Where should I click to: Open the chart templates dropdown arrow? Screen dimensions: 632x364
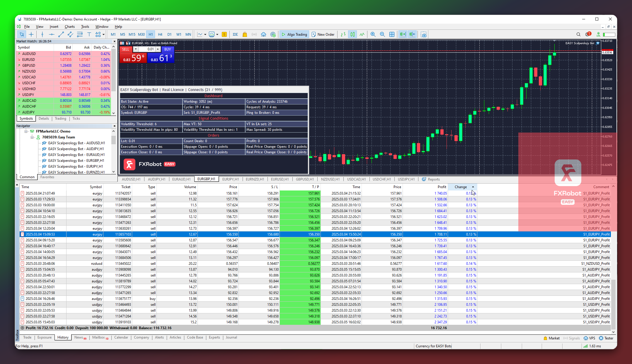pyautogui.click(x=217, y=35)
